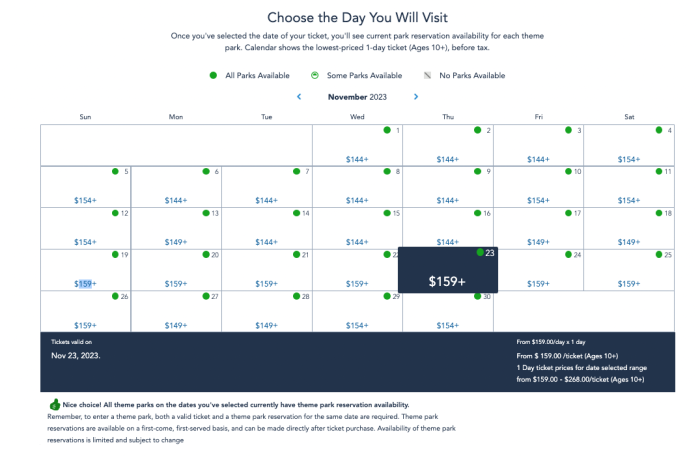Screen dimensions: 700x456
Task: Click the All Parks Available green dot legend
Action: tap(212, 75)
